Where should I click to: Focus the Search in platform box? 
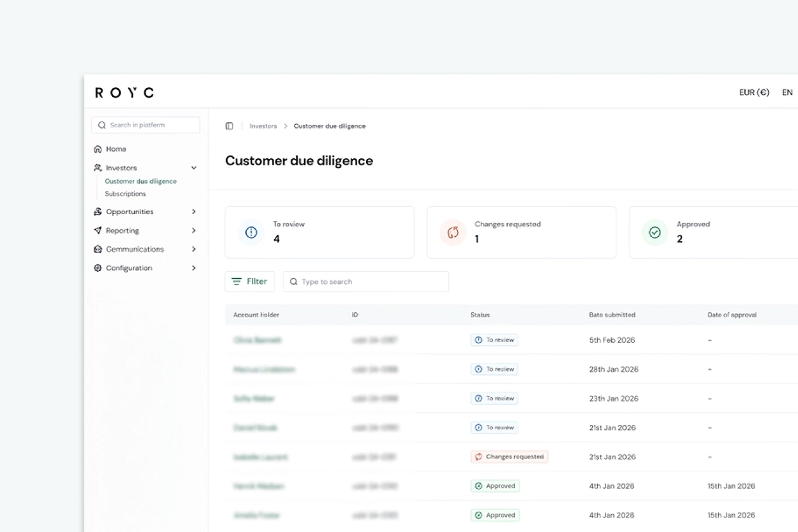click(146, 125)
